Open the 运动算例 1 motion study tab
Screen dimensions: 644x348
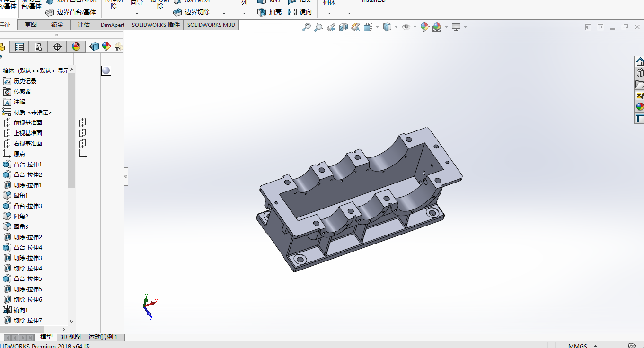point(105,337)
